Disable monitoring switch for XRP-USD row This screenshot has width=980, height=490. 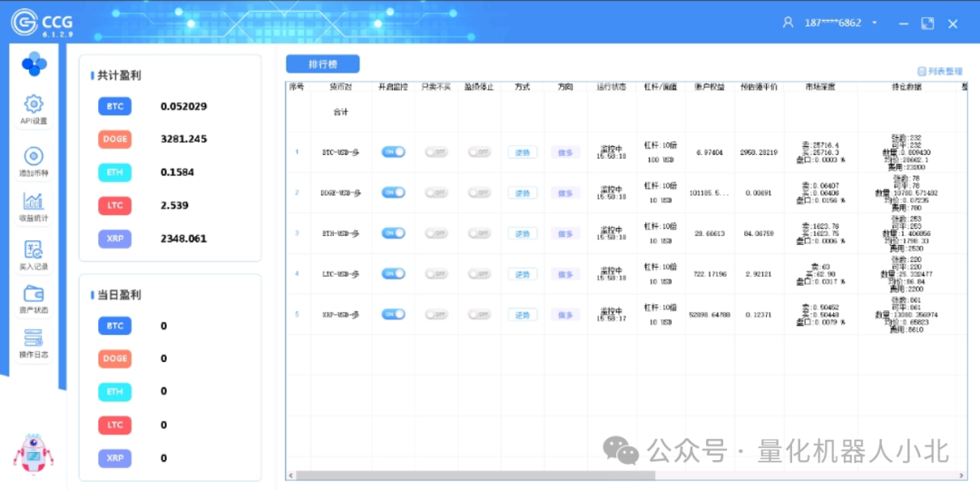point(393,314)
